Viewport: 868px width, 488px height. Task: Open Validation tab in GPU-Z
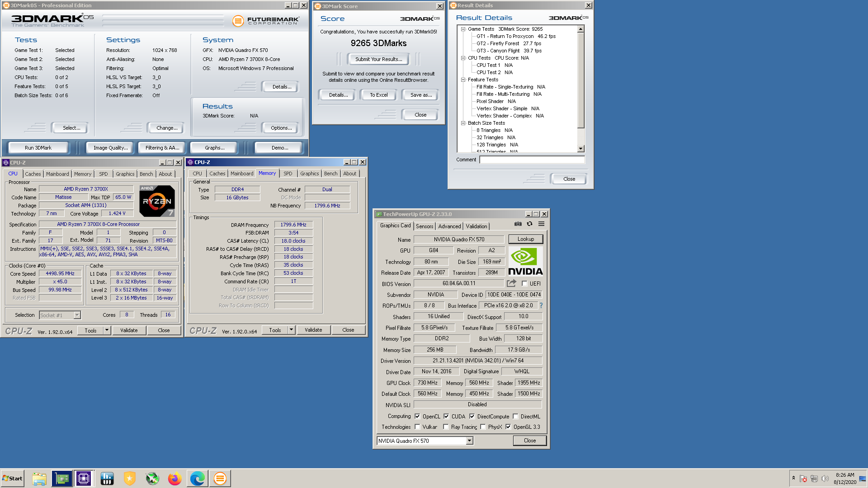pos(476,226)
